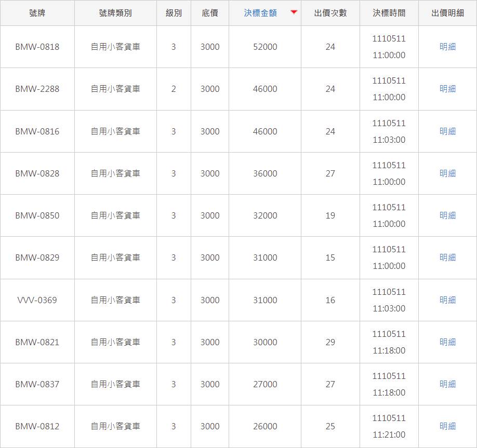This screenshot has width=477, height=448.
Task: Open 明細 link for BMW-0821
Action: pyautogui.click(x=448, y=342)
